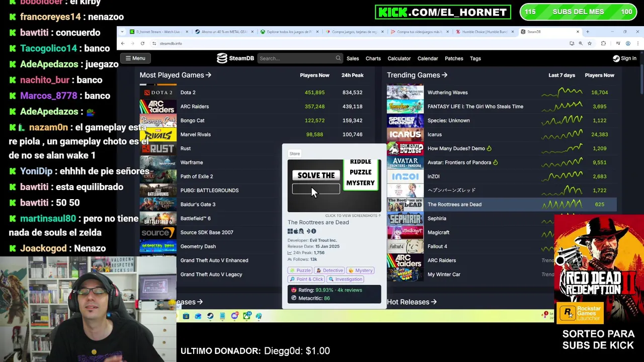Viewport: 644px width, 362px height.
Task: Open Steam from the taskbar
Action: pos(210,316)
